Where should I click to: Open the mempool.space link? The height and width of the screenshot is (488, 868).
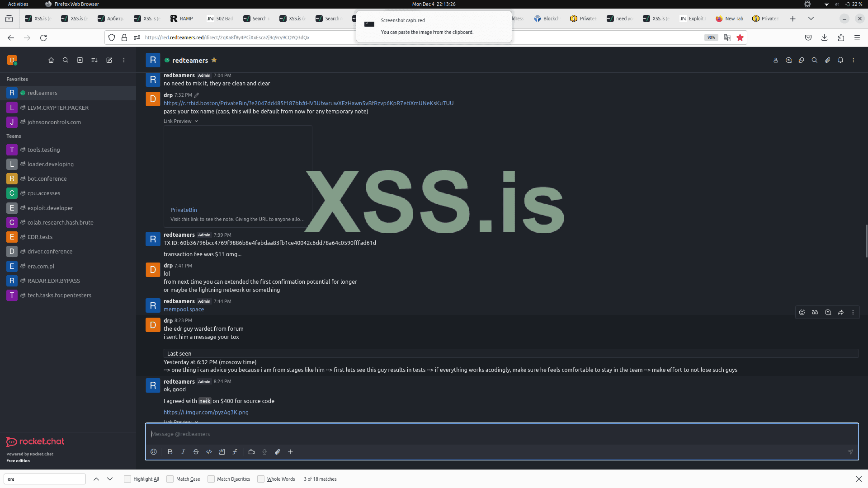(x=184, y=310)
